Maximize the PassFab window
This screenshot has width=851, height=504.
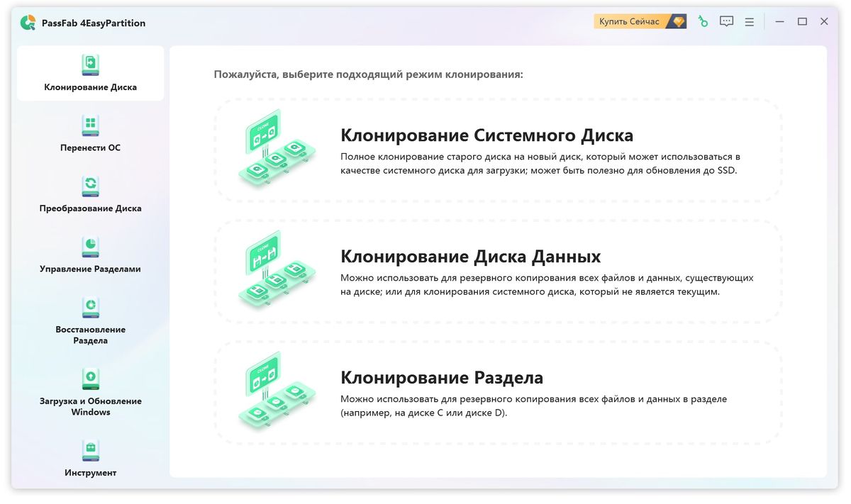[802, 22]
